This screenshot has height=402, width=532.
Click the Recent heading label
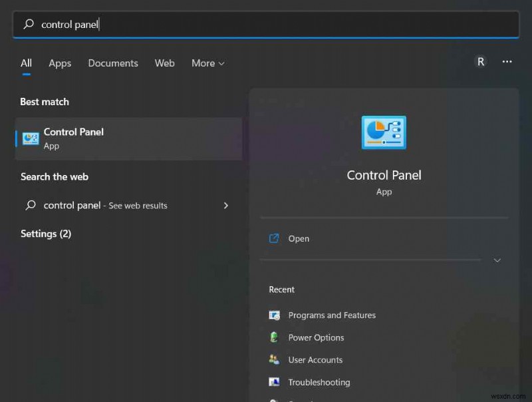pyautogui.click(x=281, y=290)
